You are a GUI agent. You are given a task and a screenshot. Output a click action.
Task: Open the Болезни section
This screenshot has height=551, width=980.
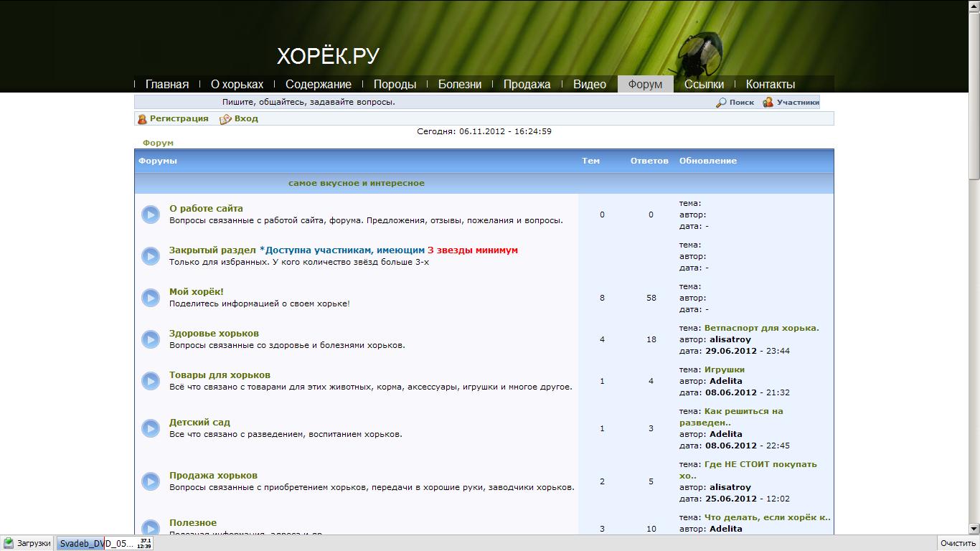[460, 84]
